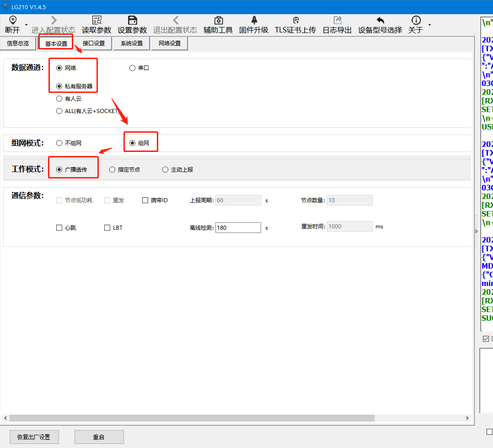
Task: Open 辅助工具 auxiliary tools
Action: (x=218, y=21)
